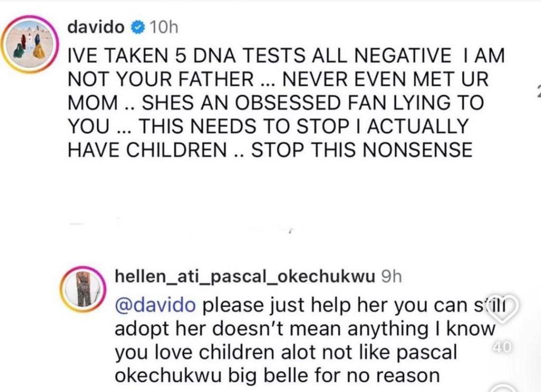541x392 pixels.
Task: Click the 10h timestamp on davido's comment
Action: tap(161, 27)
